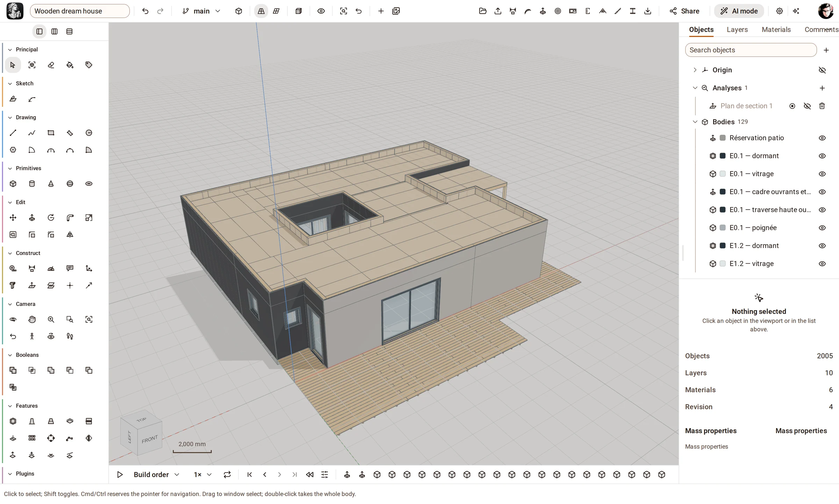The height and width of the screenshot is (504, 839).
Task: Toggle visibility of E0.1 — vitrage
Action: point(822,174)
